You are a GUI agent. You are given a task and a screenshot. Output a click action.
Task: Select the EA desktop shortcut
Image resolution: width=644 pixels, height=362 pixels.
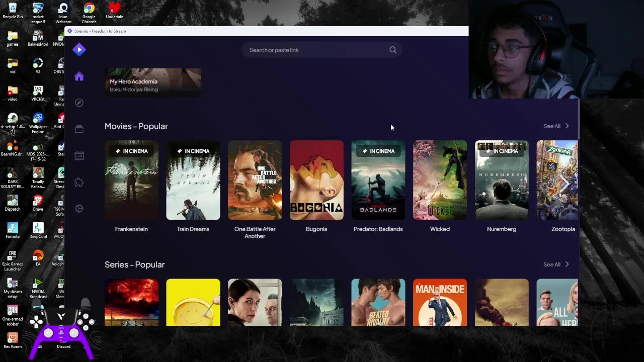pyautogui.click(x=38, y=258)
